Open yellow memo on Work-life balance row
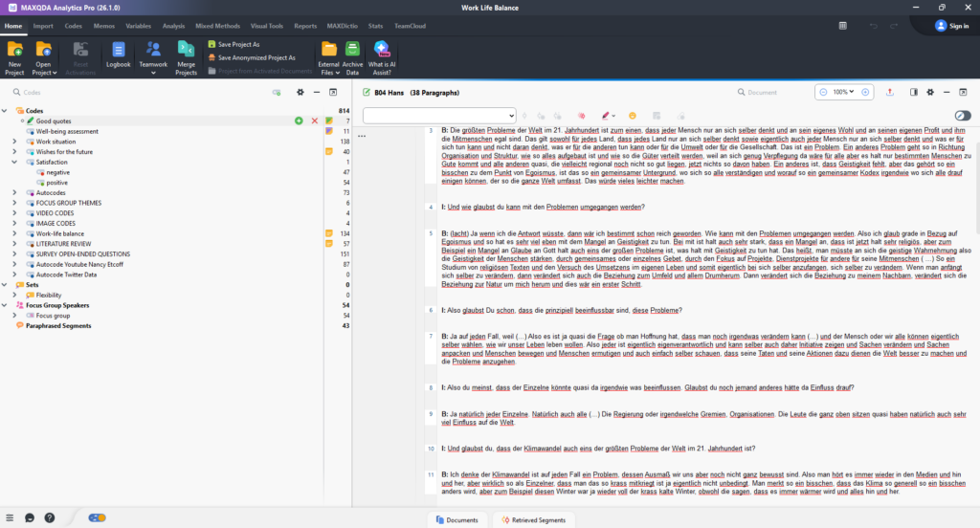 [329, 233]
